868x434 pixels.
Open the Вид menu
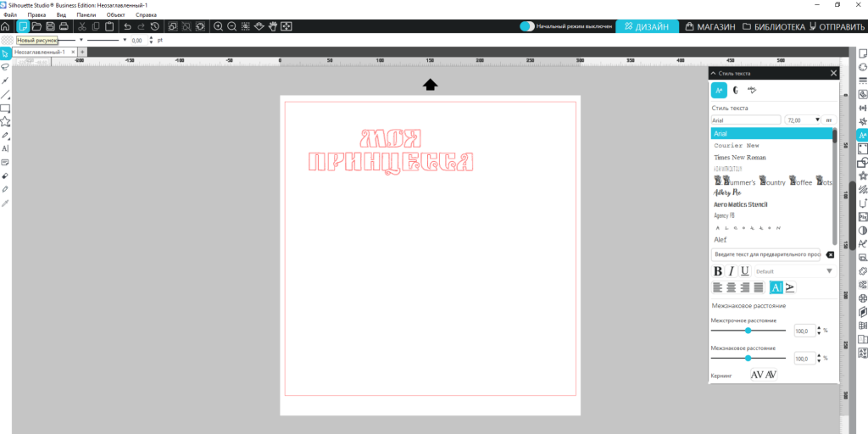pyautogui.click(x=61, y=14)
